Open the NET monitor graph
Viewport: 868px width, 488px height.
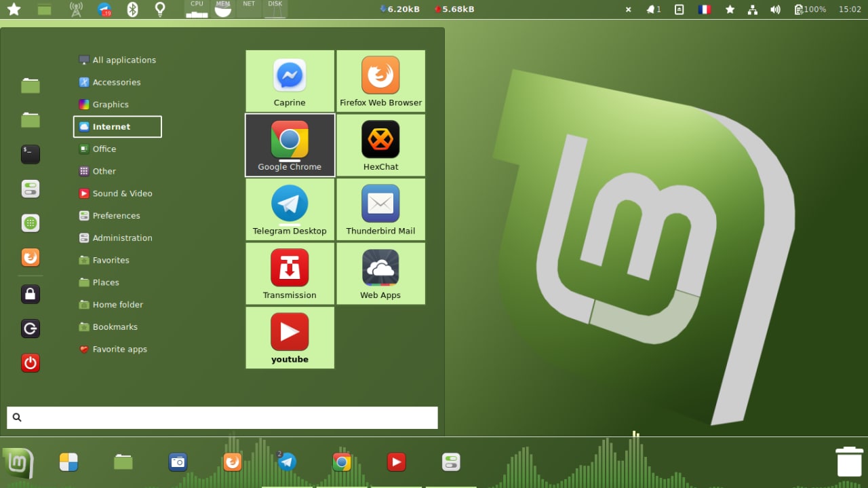(249, 9)
